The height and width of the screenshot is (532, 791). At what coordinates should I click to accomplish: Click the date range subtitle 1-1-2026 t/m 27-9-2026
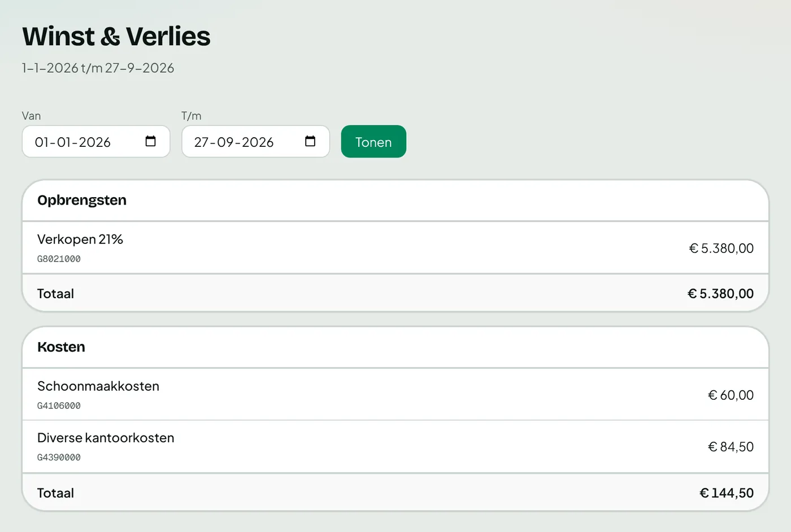[x=98, y=68]
